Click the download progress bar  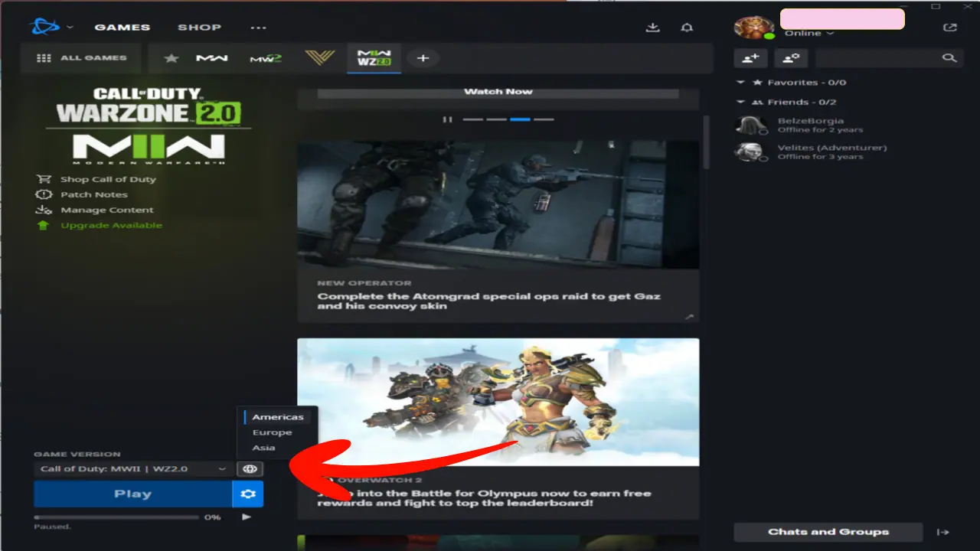[x=116, y=517]
